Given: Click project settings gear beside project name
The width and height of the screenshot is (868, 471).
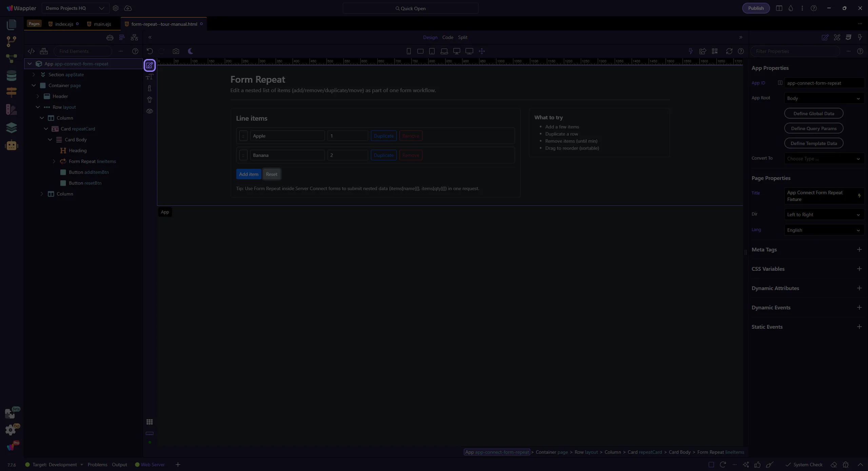Looking at the screenshot, I should coord(116,8).
